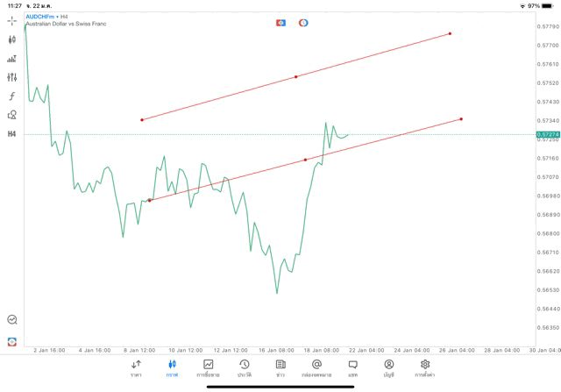Open the volume bars display option
561x392 pixels.
click(12, 59)
